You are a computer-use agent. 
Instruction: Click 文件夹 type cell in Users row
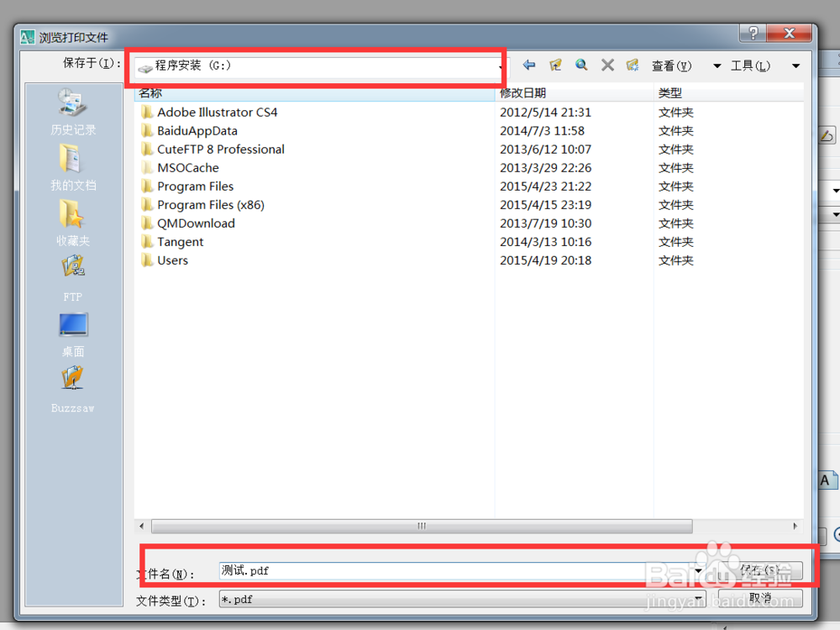pos(676,260)
